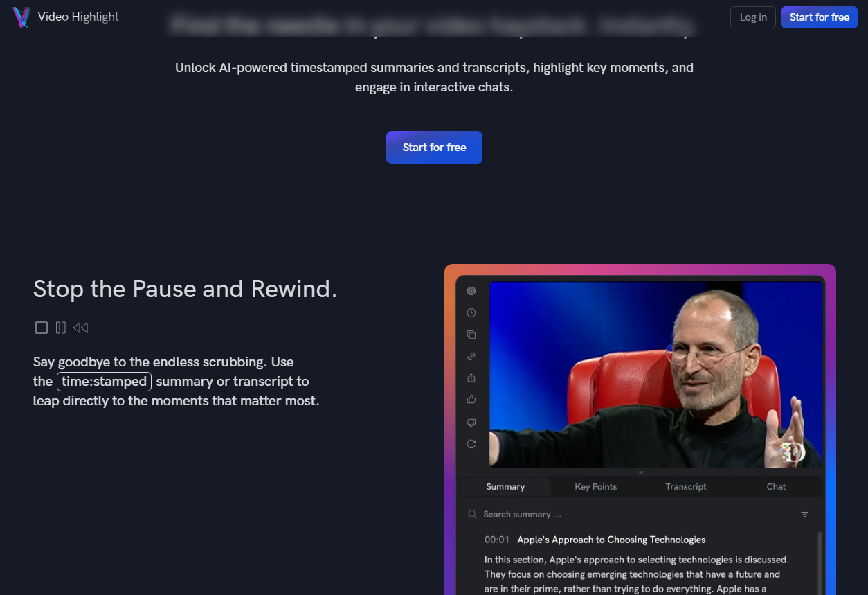Select the Summary tab

pyautogui.click(x=505, y=487)
